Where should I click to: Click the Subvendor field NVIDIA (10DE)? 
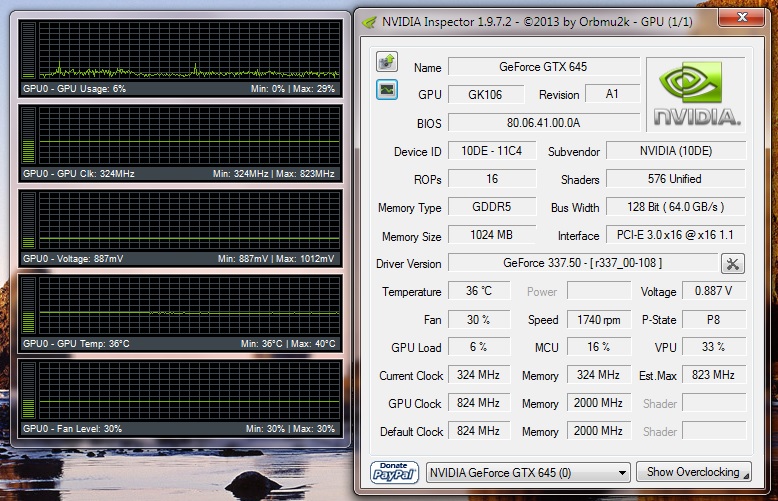pyautogui.click(x=676, y=151)
